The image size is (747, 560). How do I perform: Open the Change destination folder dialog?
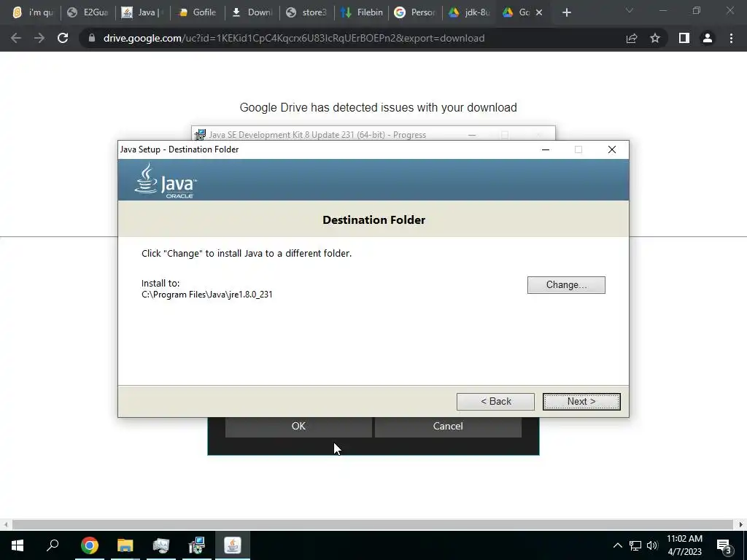tap(566, 285)
